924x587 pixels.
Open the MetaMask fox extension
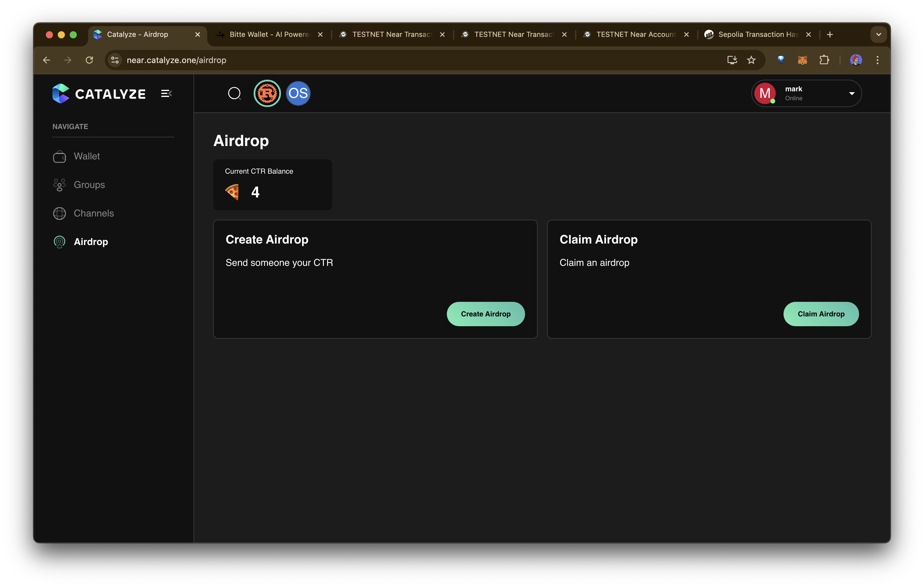pos(802,60)
